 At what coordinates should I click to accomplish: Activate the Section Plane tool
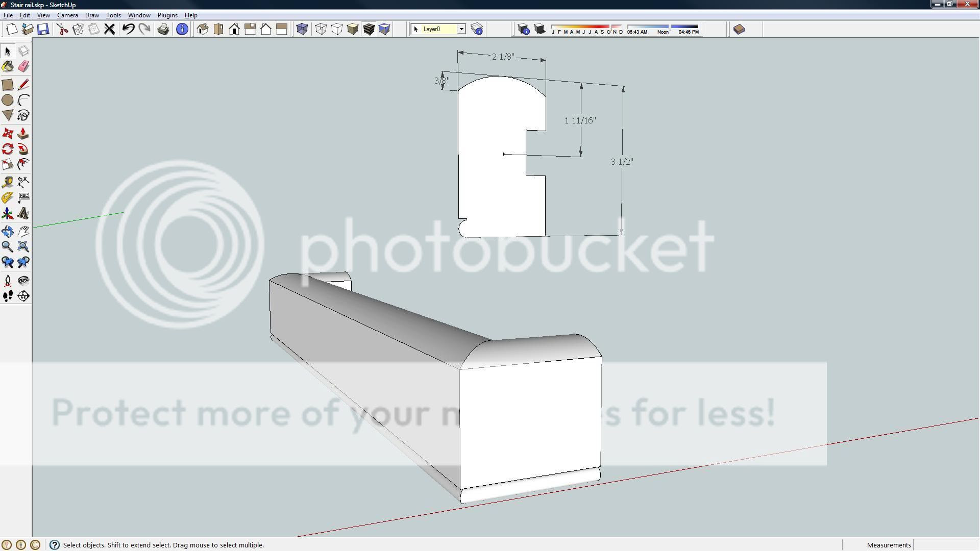pyautogui.click(x=23, y=296)
